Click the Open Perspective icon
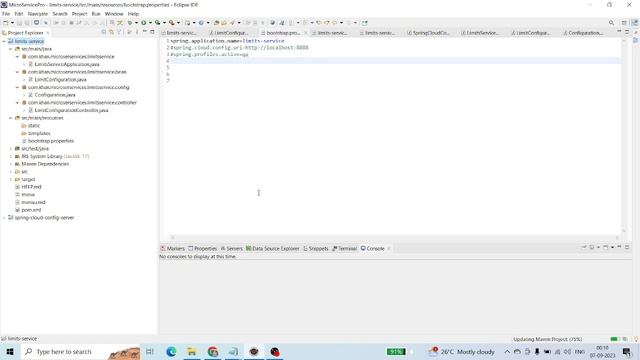Image resolution: width=640 pixels, height=360 pixels. pyautogui.click(x=624, y=23)
